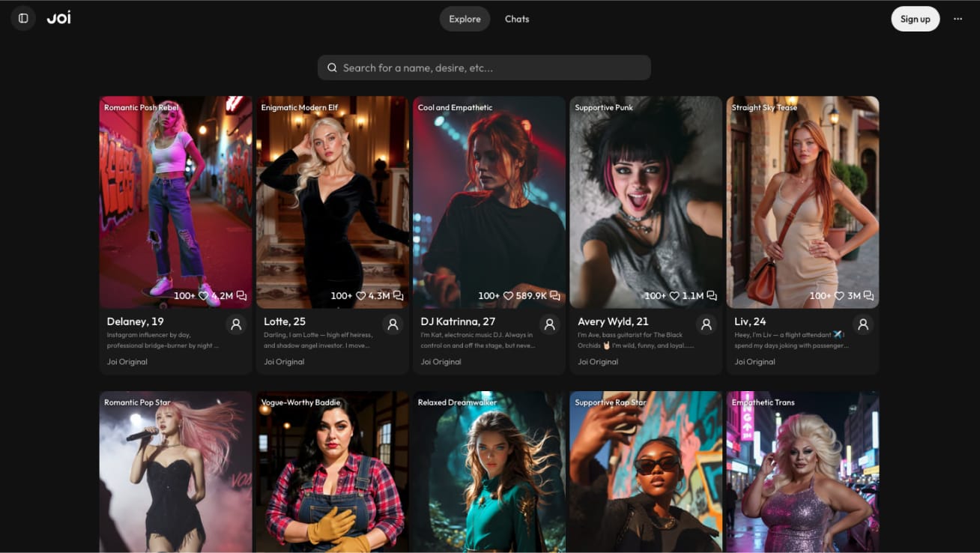Click the heart icon on Lotte's card
The image size is (980, 553).
tap(360, 296)
